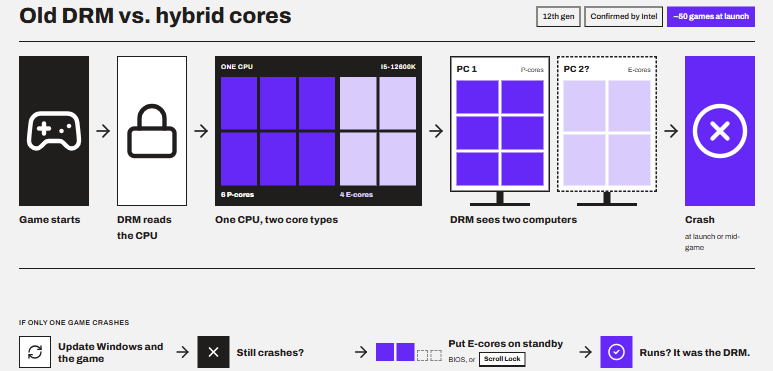This screenshot has height=371, width=773.
Task: Click the 'PC 1' monitor title
Action: tap(466, 69)
